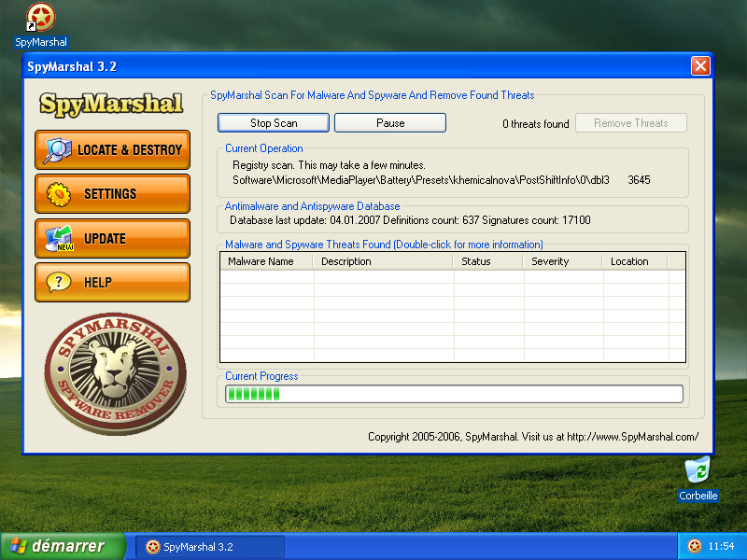Click the Current Progress bar

coord(454,394)
